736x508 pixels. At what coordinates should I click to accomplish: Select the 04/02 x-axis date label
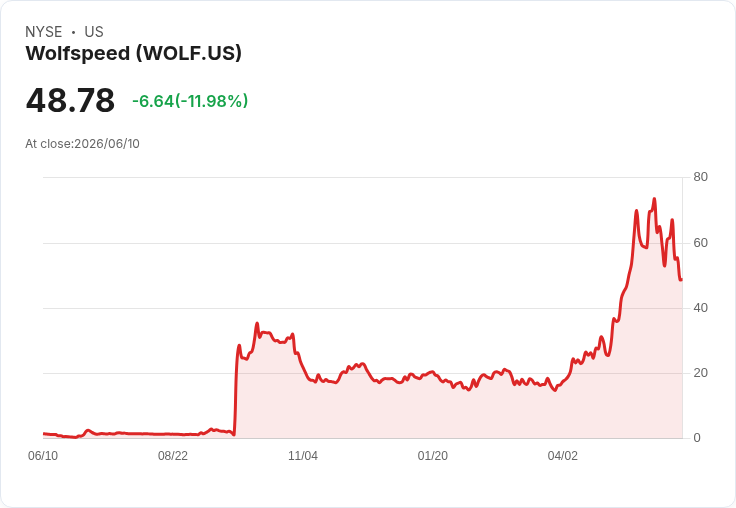click(562, 456)
